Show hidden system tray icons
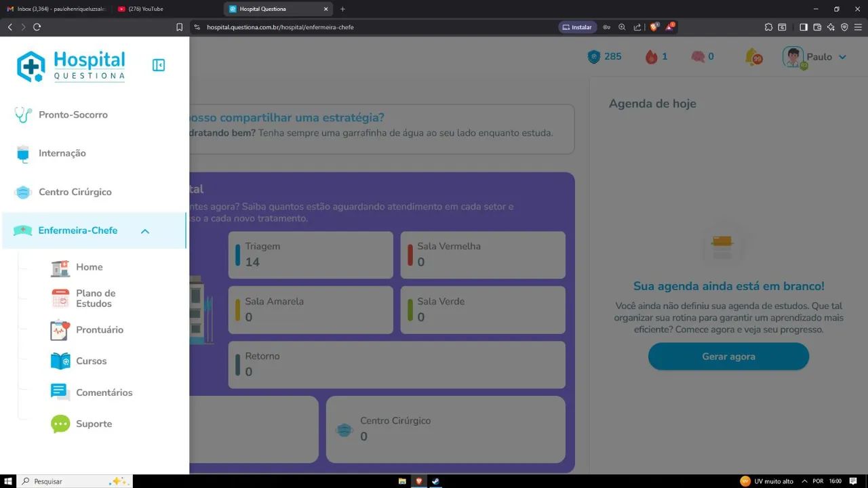The height and width of the screenshot is (488, 868). (x=804, y=481)
